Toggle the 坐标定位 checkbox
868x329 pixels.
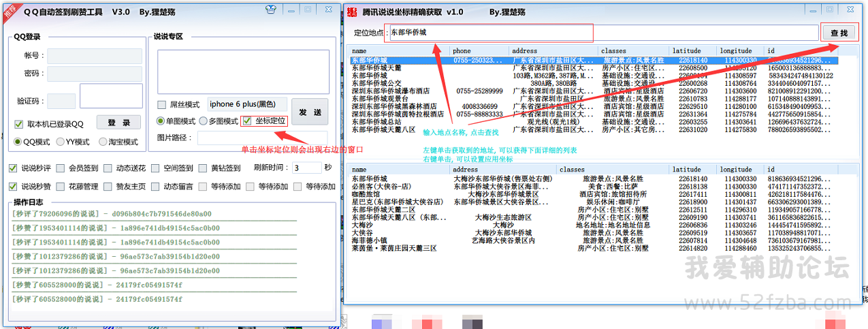click(248, 121)
